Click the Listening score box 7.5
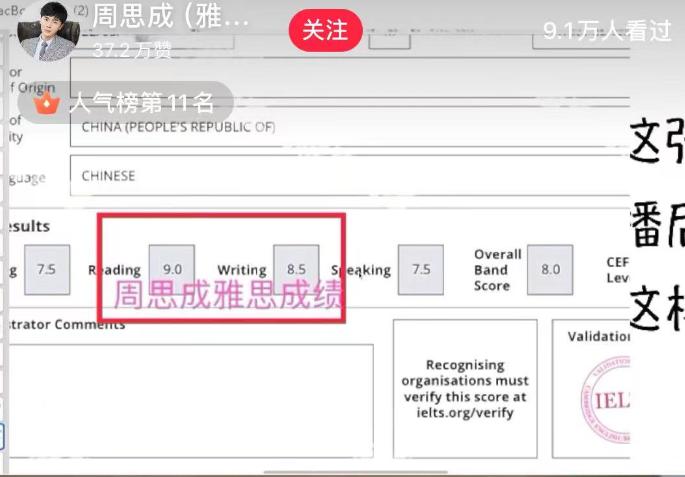Screen dimensions: 685x477 click(x=47, y=269)
